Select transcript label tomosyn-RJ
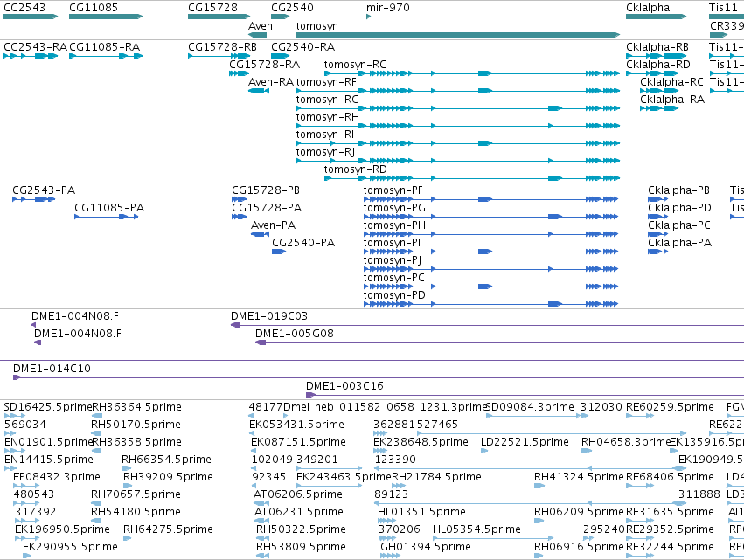The image size is (744, 560). click(325, 152)
